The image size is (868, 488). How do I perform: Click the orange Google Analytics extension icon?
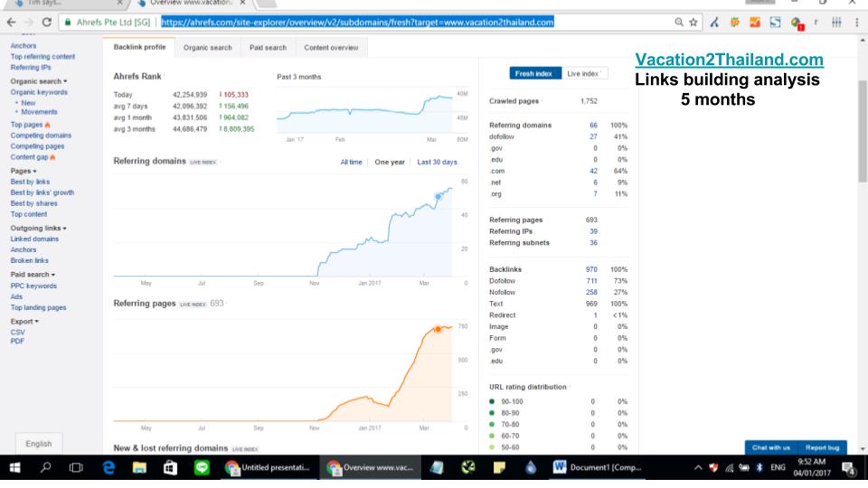click(754, 23)
